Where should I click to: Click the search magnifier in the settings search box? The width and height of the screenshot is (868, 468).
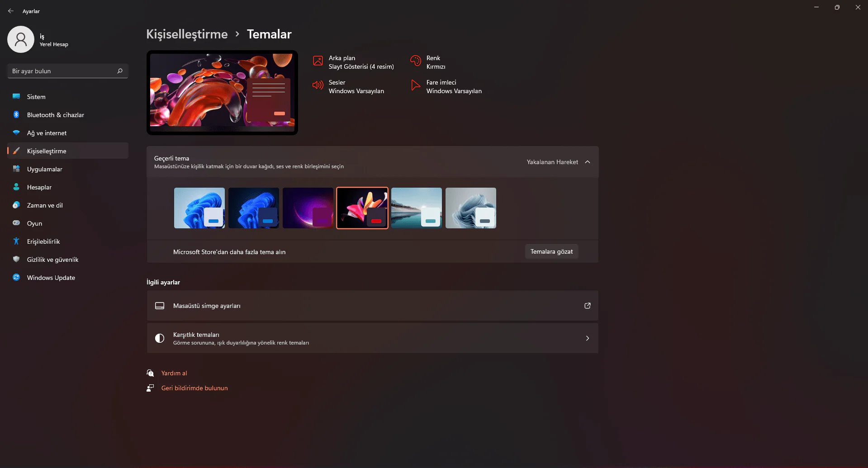point(120,71)
